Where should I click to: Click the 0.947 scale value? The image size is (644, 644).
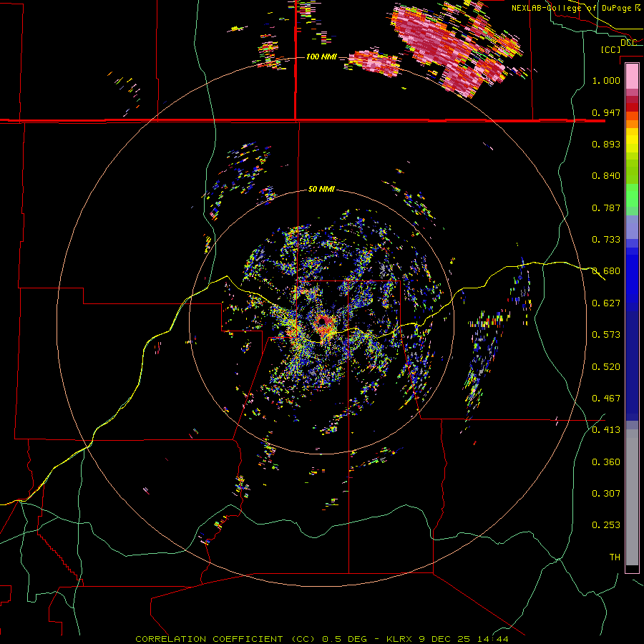[x=606, y=112]
